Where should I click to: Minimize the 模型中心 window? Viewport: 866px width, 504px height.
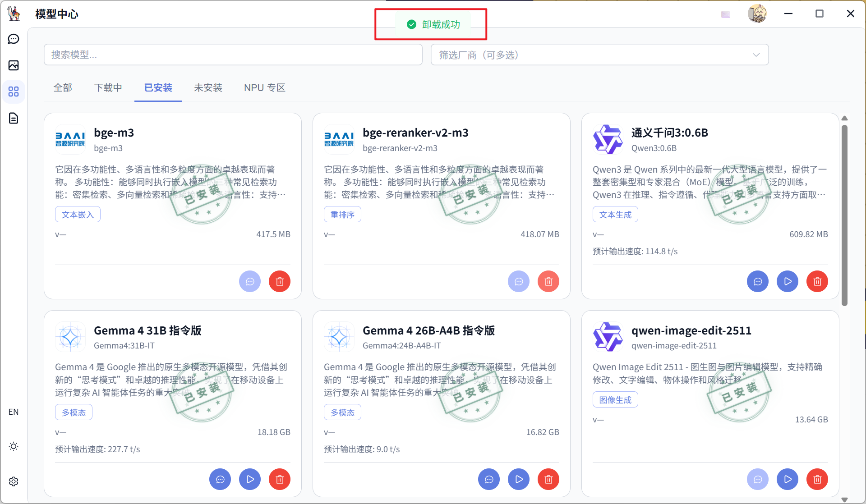click(788, 14)
